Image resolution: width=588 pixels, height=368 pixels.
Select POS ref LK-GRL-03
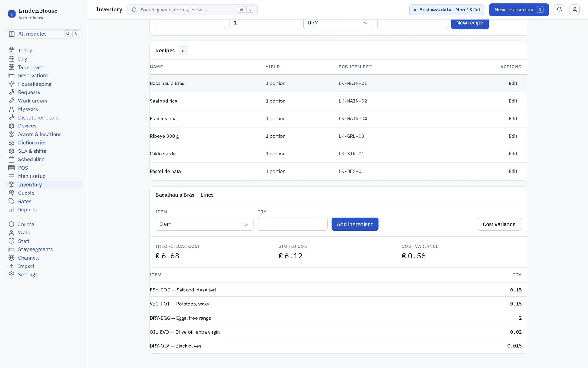(351, 136)
